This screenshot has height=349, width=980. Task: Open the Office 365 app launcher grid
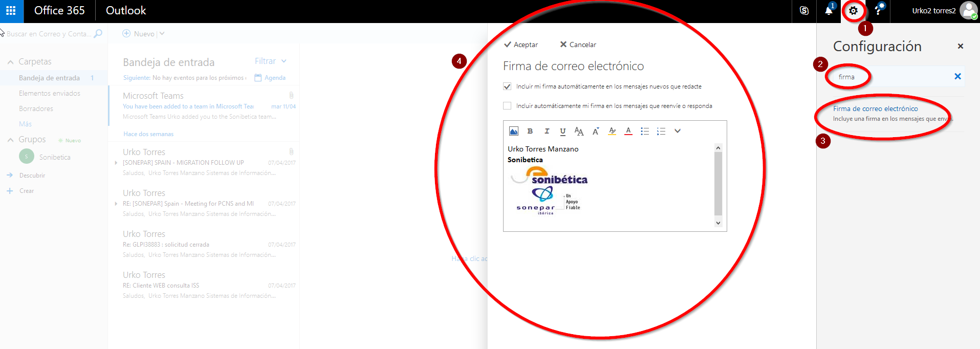(11, 11)
